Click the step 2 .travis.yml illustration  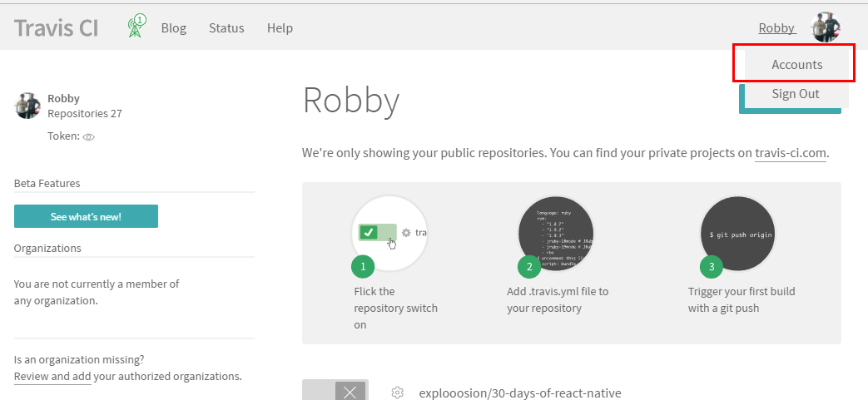coord(556,233)
